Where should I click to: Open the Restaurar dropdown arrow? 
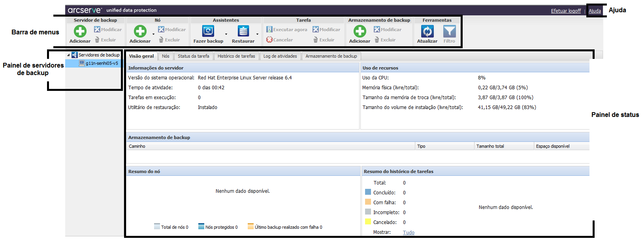257,34
